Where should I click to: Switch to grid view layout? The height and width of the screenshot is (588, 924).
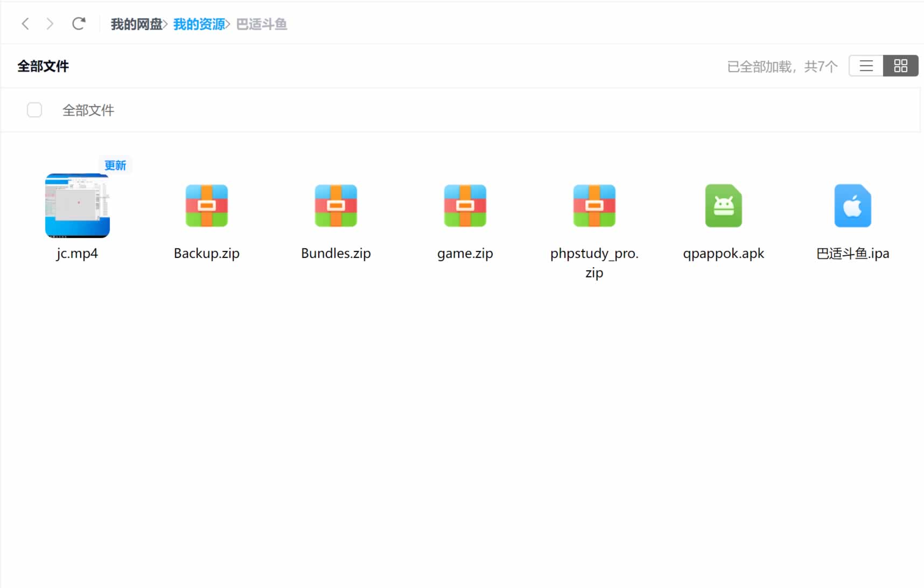[x=900, y=66]
